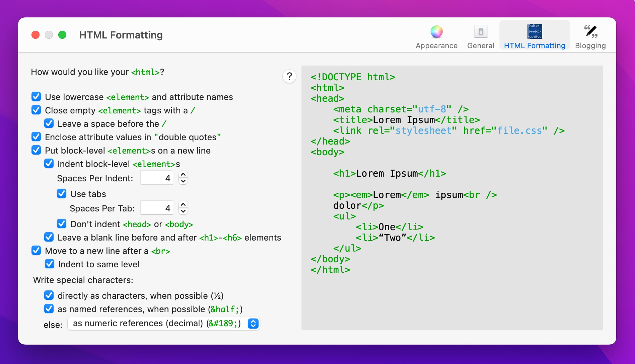Viewport: 635px width, 364px height.
Task: Click the HTML preview code area
Action: (x=452, y=198)
